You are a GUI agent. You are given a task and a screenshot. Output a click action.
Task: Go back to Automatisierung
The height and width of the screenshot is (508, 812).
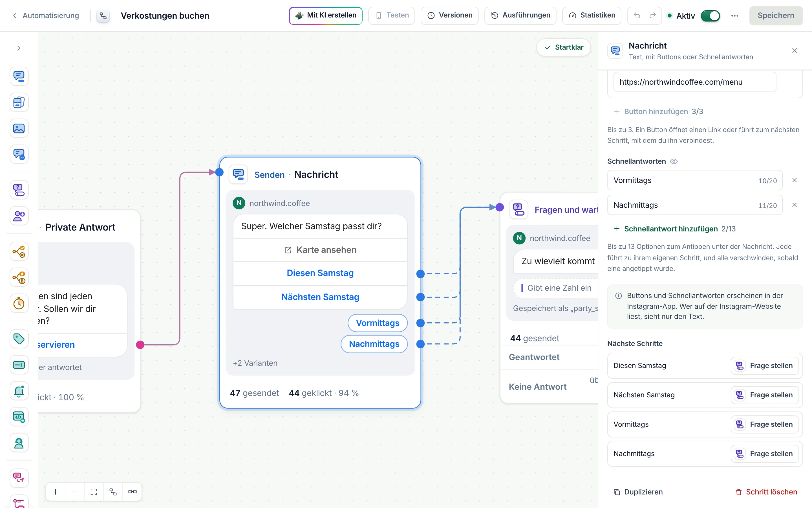point(46,16)
